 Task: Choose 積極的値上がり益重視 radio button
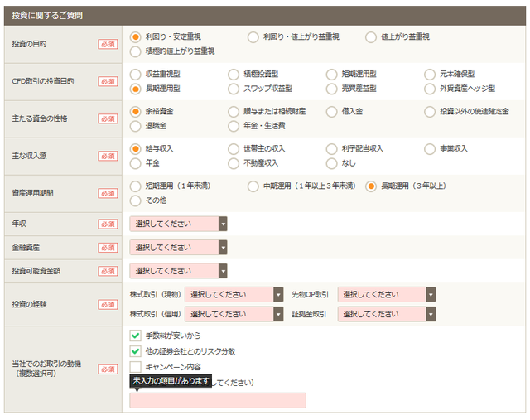tap(135, 51)
